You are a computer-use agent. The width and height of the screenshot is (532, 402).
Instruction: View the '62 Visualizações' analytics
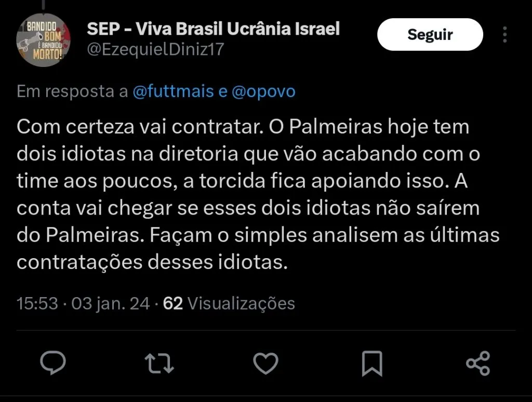tap(229, 303)
